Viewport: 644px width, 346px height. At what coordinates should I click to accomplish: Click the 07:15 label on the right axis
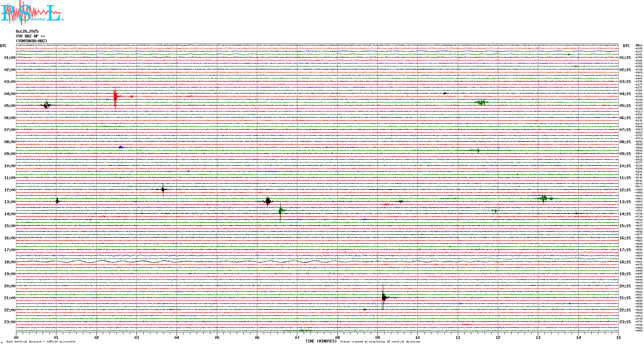coord(625,130)
